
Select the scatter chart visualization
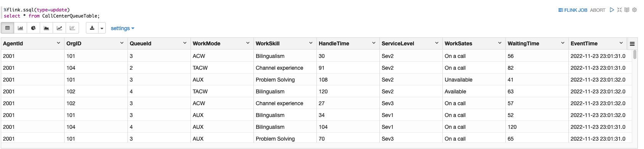click(x=73, y=28)
